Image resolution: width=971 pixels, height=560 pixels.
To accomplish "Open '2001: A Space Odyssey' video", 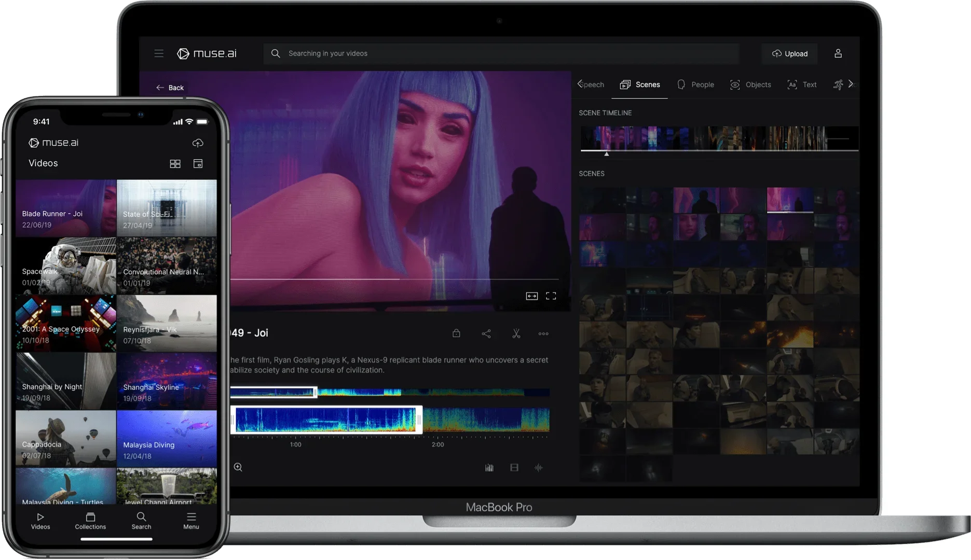I will pyautogui.click(x=66, y=324).
